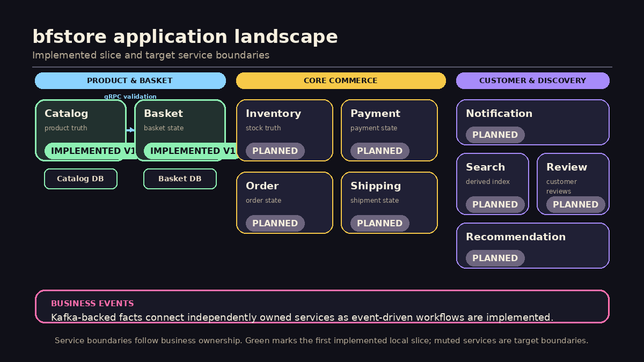Viewport: 644px width, 362px height.
Task: Select the Review service title
Action: 567,167
